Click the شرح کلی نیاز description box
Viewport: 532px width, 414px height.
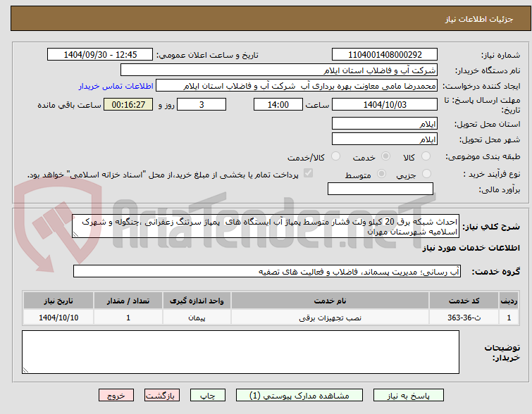pos(266,226)
